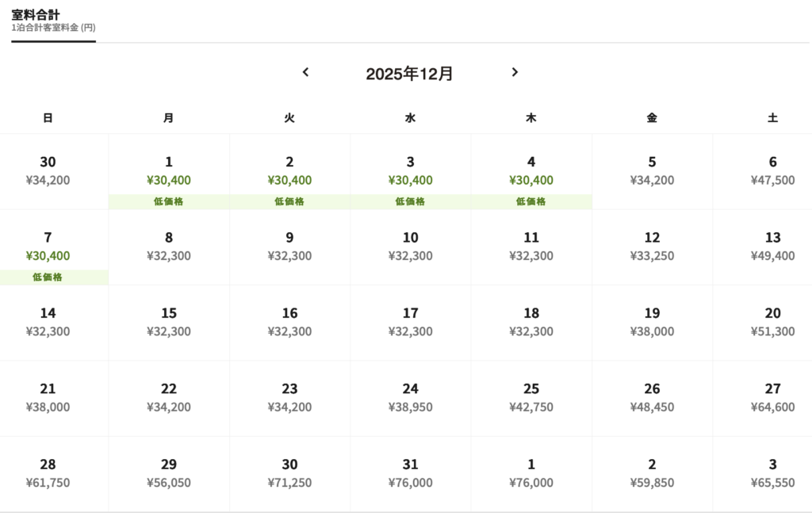The height and width of the screenshot is (520, 812).
Task: Choose December 19 at ¥38,000
Action: 652,323
